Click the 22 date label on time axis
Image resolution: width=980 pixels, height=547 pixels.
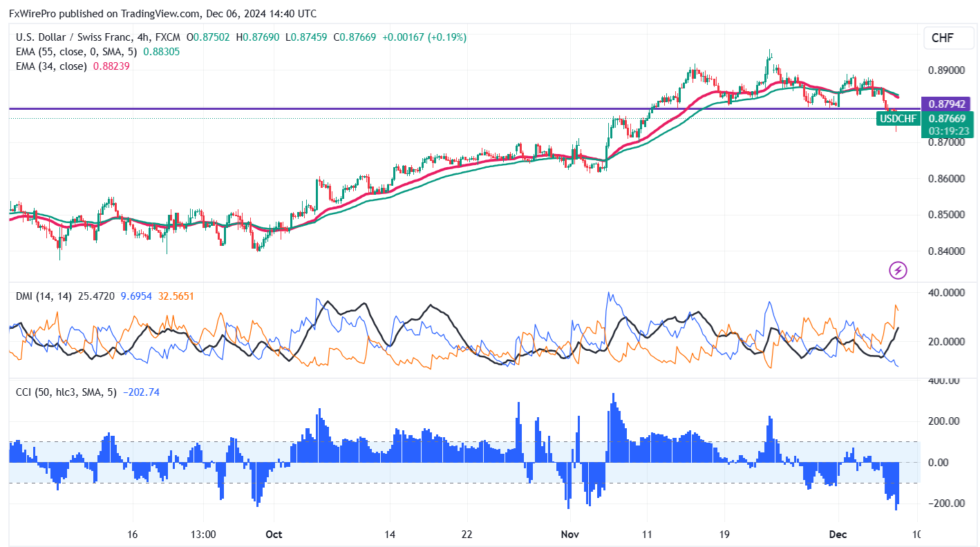(467, 535)
